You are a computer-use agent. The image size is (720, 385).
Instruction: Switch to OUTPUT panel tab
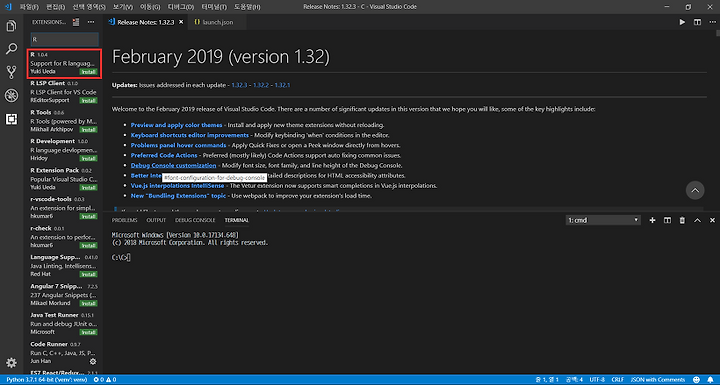[156, 220]
